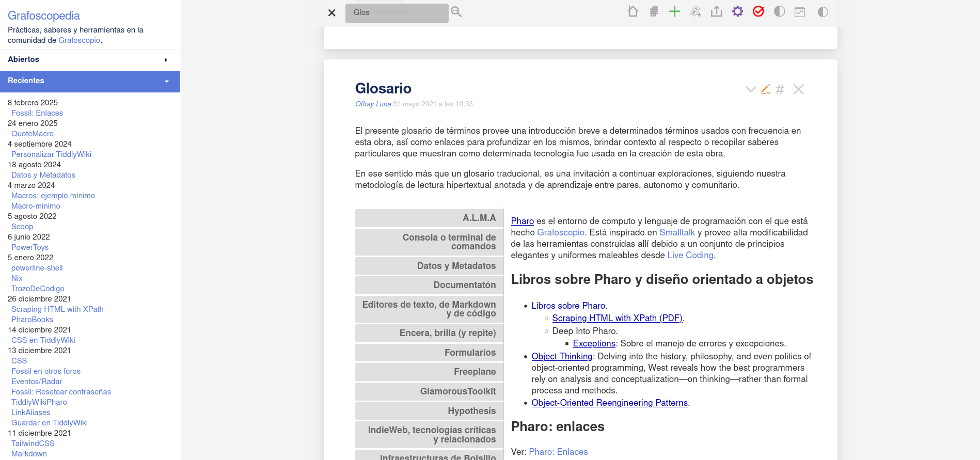Open author link Offray Luna

tap(373, 104)
